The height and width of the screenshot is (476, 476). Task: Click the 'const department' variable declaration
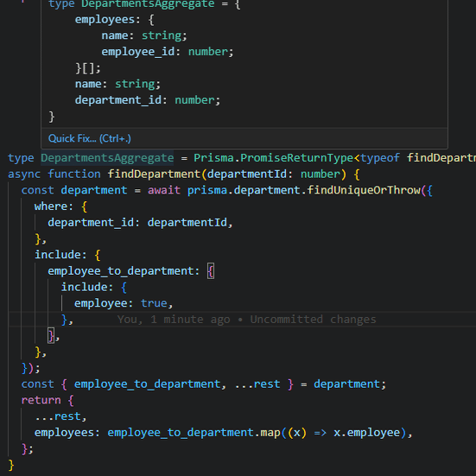coord(74,190)
